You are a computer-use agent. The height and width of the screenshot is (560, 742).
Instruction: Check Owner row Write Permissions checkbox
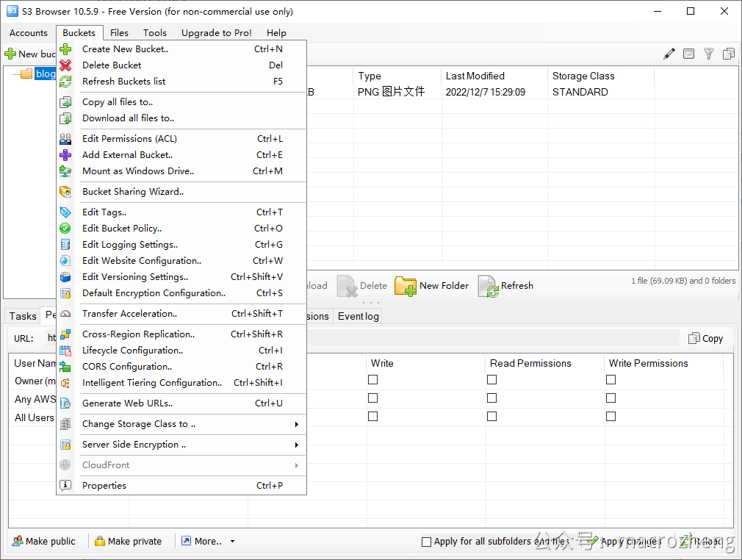click(611, 380)
